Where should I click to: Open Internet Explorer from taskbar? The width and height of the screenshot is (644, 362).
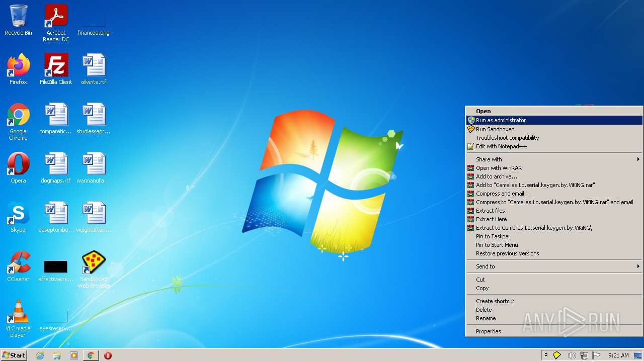(40, 355)
